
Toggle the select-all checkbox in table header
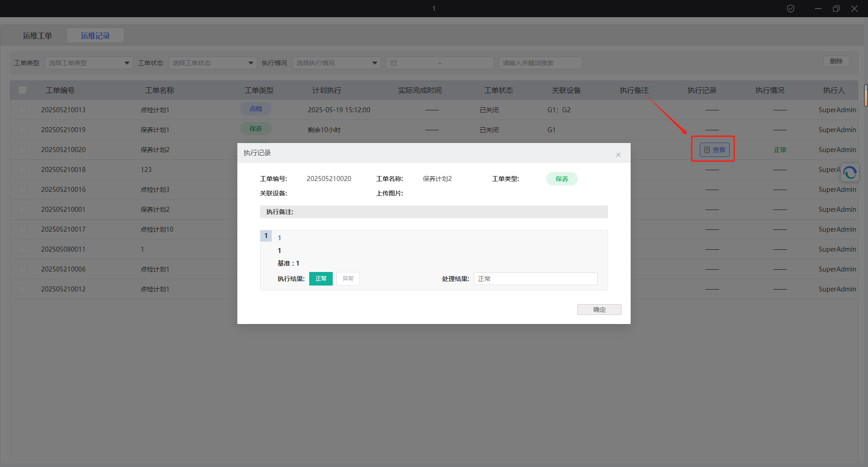(23, 90)
